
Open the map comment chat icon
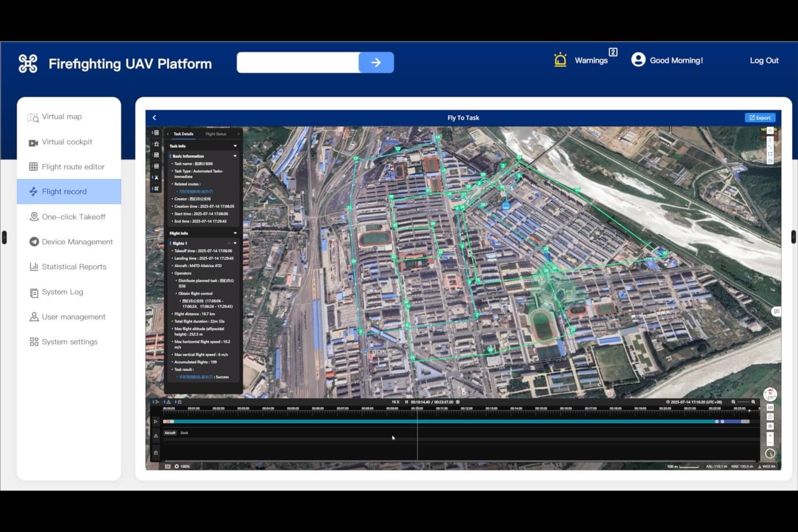[776, 311]
